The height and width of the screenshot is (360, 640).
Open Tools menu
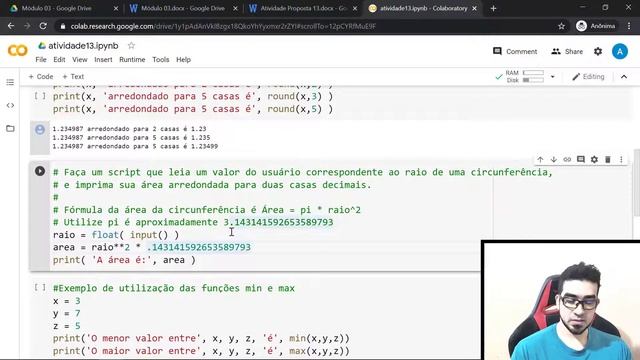pyautogui.click(x=161, y=60)
